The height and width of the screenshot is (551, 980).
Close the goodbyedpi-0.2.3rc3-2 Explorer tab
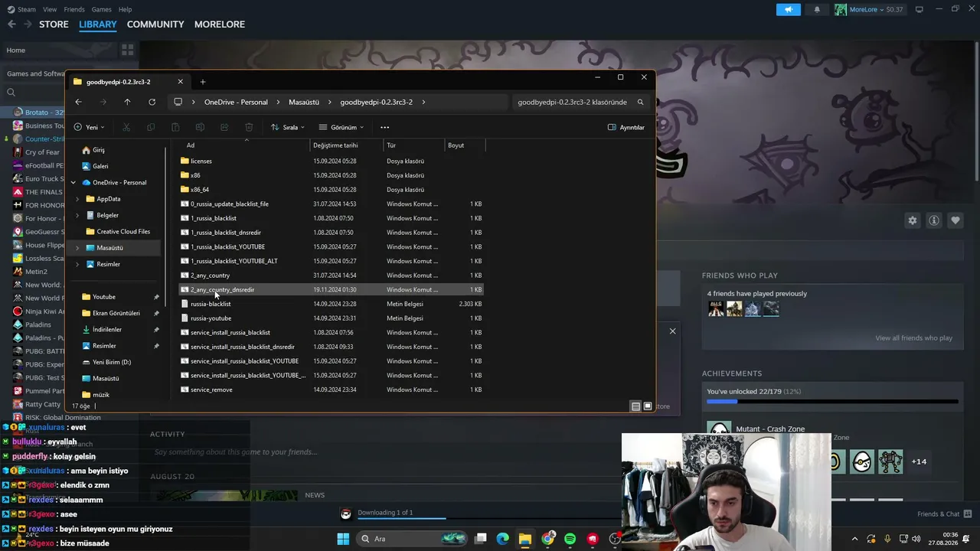(x=181, y=82)
